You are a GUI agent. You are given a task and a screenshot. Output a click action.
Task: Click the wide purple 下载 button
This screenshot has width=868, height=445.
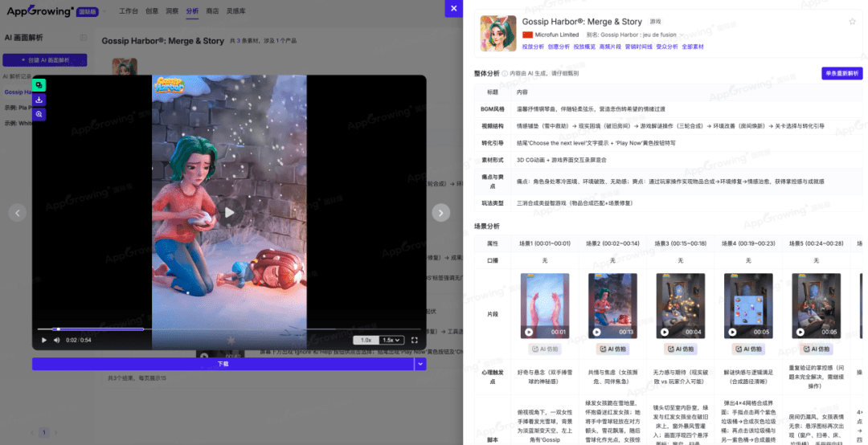point(223,364)
